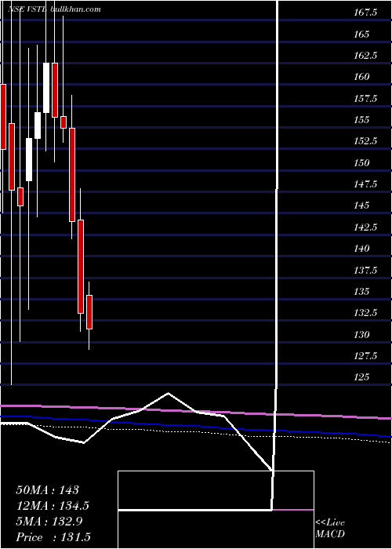
Task: Click the 145 price axis label
Action: click(361, 205)
